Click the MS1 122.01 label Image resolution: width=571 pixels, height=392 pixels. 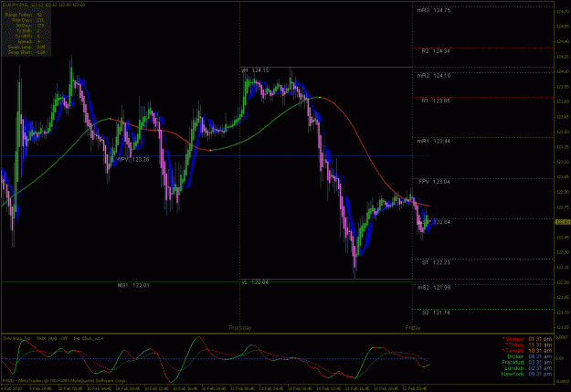pos(133,285)
